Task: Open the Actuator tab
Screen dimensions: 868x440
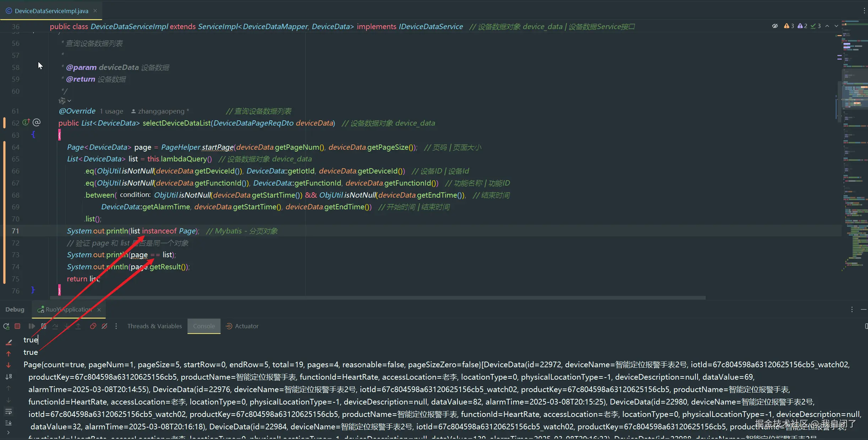Action: pos(243,326)
